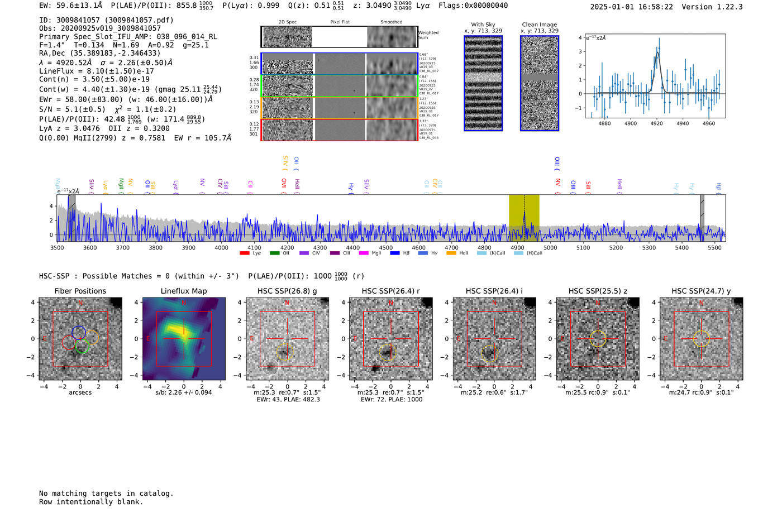Click the 'EW: 59.6±13.1Å' header value
The height and width of the screenshot is (532, 782).
(71, 6)
